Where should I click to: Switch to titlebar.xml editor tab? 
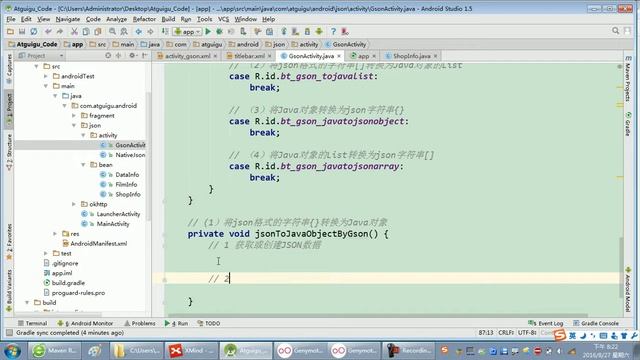click(x=249, y=56)
